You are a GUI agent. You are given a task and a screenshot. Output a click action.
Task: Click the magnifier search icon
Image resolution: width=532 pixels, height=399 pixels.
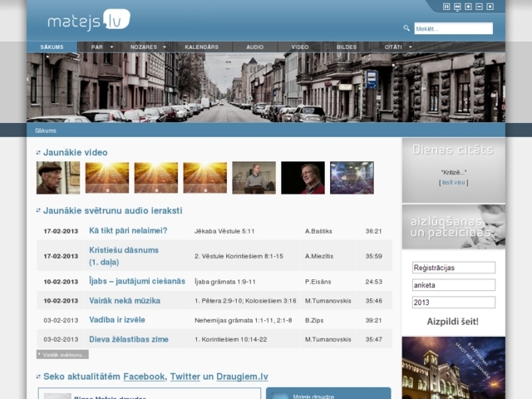[406, 28]
